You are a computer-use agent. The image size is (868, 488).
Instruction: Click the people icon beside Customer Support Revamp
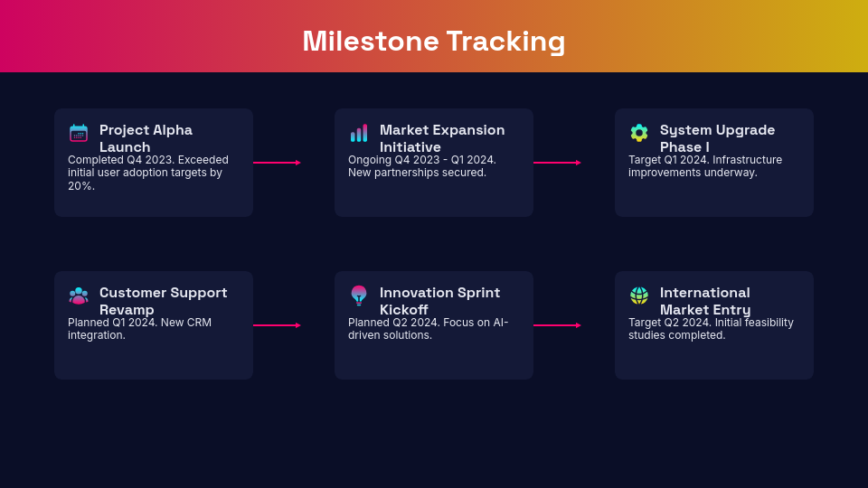(x=79, y=296)
